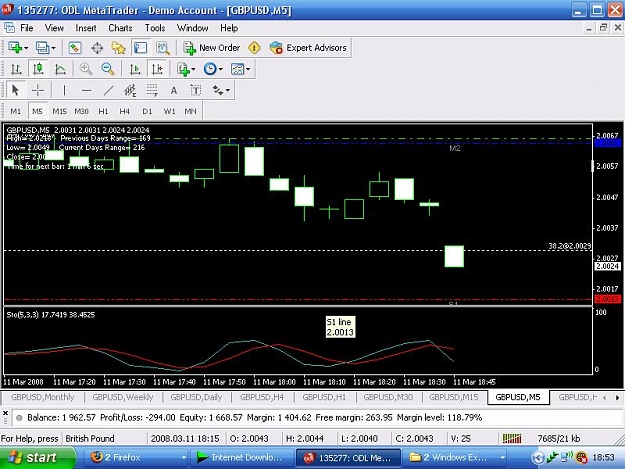Select the Vertical Line drawing tool
Image resolution: width=625 pixels, height=469 pixels.
click(64, 90)
